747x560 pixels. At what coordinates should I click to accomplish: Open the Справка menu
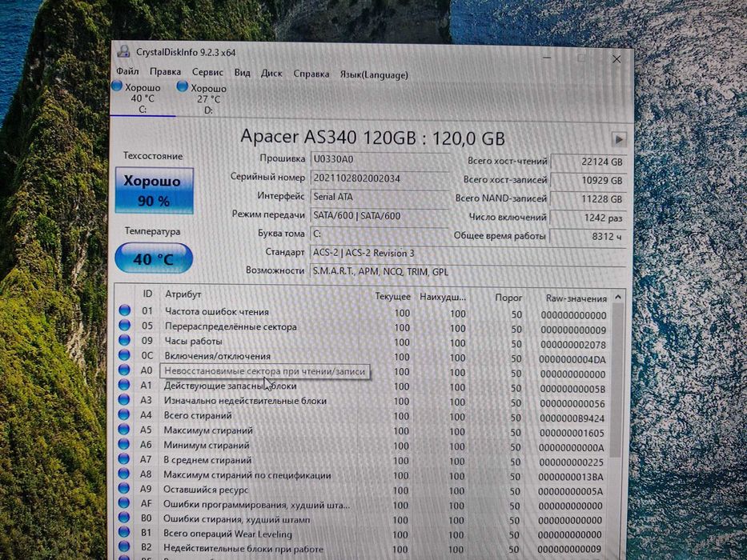(x=311, y=74)
